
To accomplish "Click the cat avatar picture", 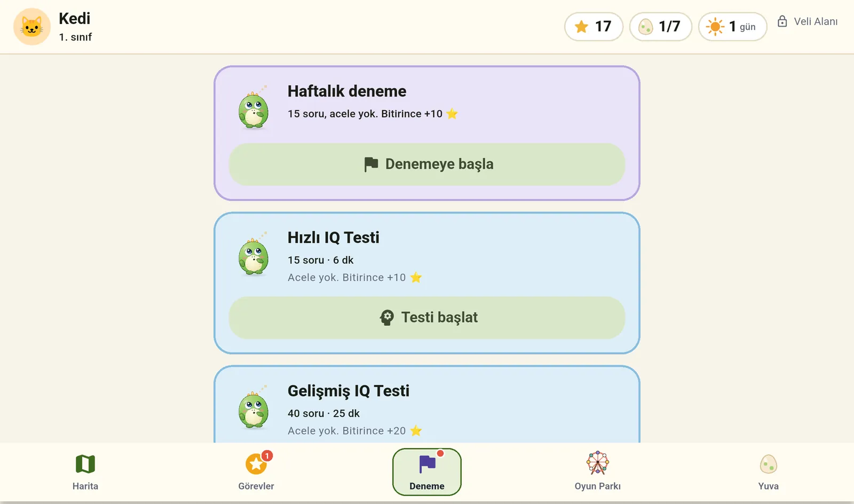I will point(32,27).
